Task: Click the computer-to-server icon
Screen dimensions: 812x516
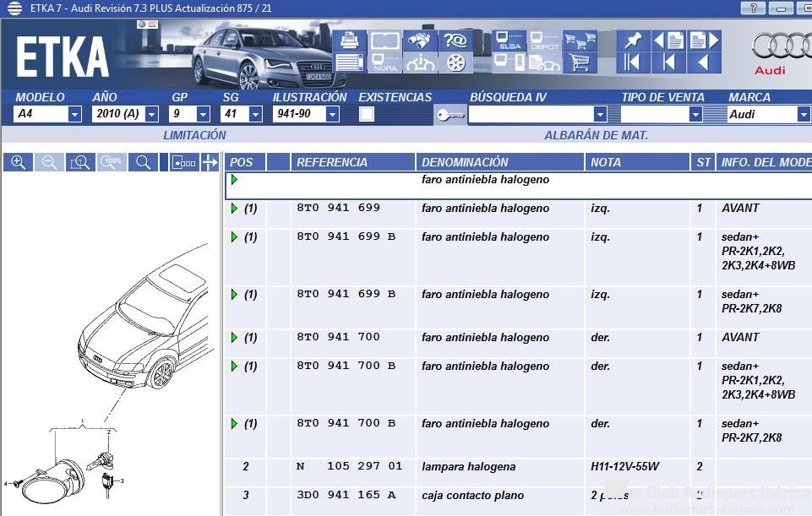Action: click(509, 62)
